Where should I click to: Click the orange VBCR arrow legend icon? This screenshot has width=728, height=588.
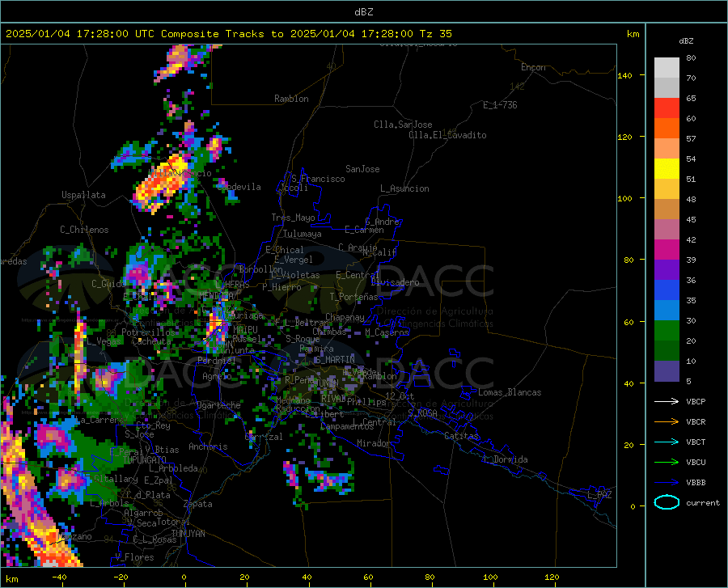coord(667,422)
